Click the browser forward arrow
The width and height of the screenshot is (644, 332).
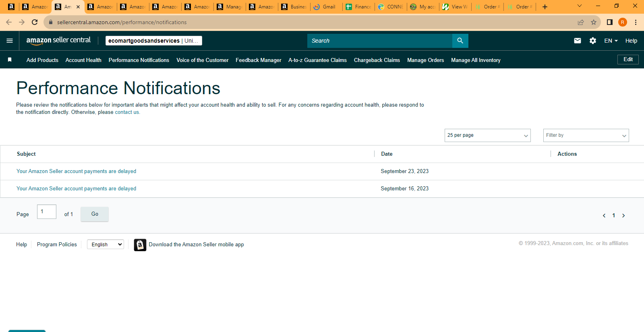pos(22,22)
